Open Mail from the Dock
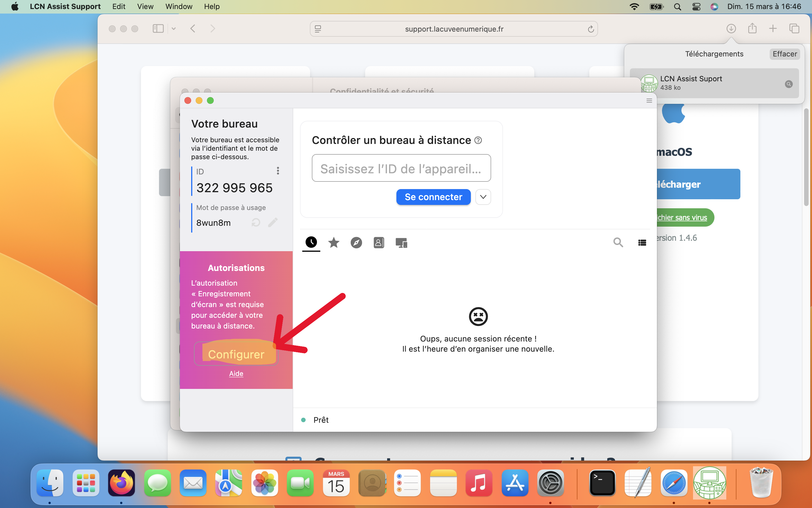The image size is (812, 508). click(193, 483)
